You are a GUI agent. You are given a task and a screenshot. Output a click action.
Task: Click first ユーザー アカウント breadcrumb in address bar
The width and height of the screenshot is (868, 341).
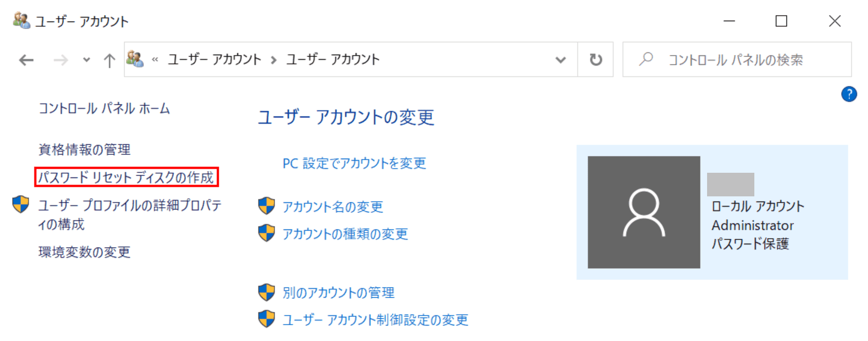pos(215,60)
